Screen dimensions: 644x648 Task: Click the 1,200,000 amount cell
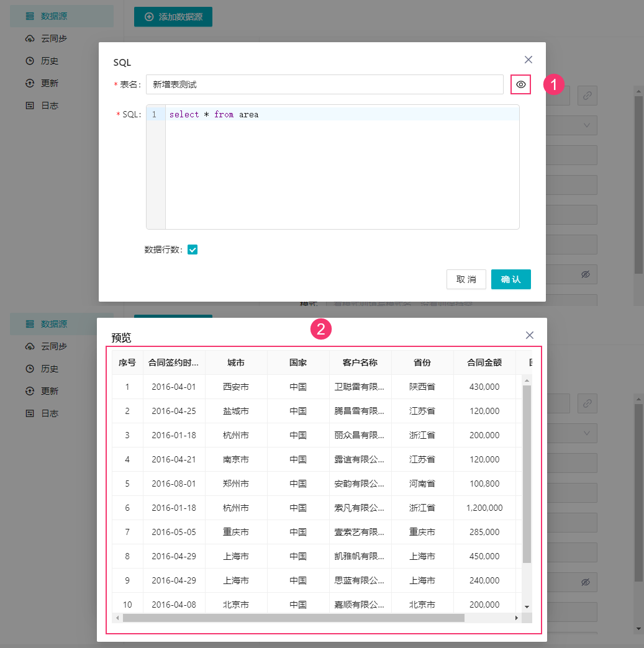click(484, 508)
